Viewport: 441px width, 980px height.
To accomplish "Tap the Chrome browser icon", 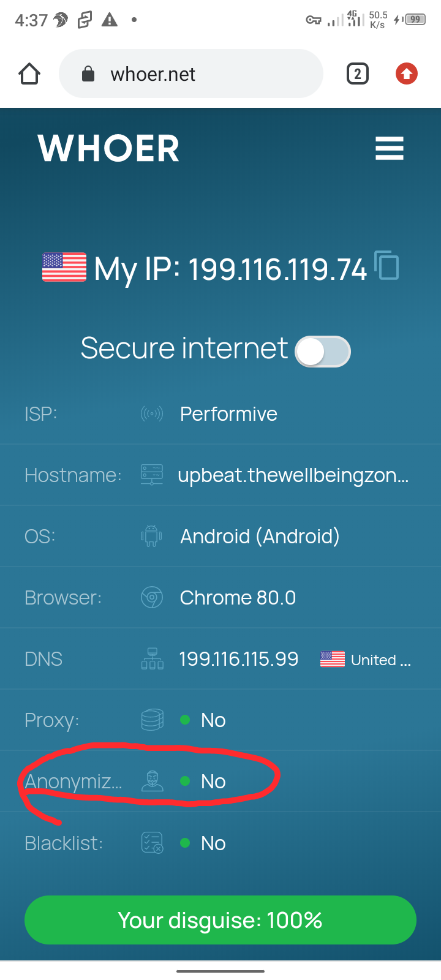I will (x=152, y=597).
